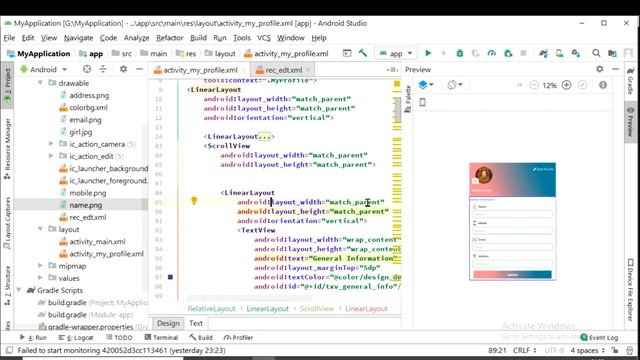This screenshot has width=640, height=360.
Task: Open the SDK Manager icon
Action: 576,53
